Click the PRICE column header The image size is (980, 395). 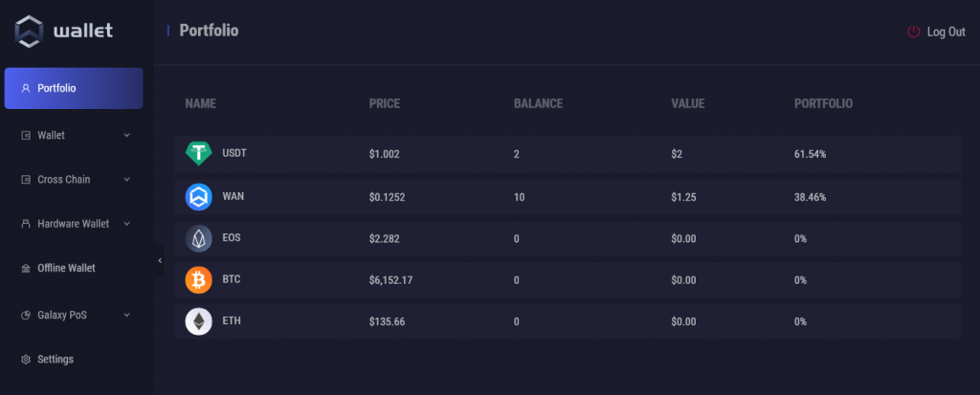(x=385, y=103)
